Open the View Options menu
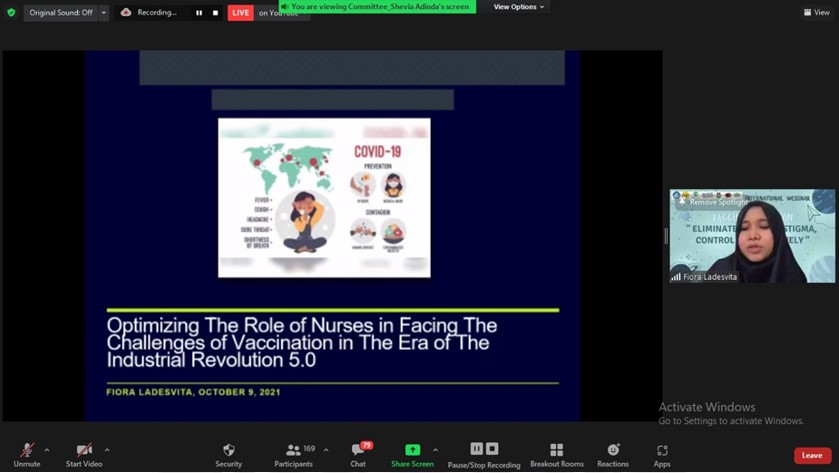Screen dimensions: 839x473 [x=518, y=7]
